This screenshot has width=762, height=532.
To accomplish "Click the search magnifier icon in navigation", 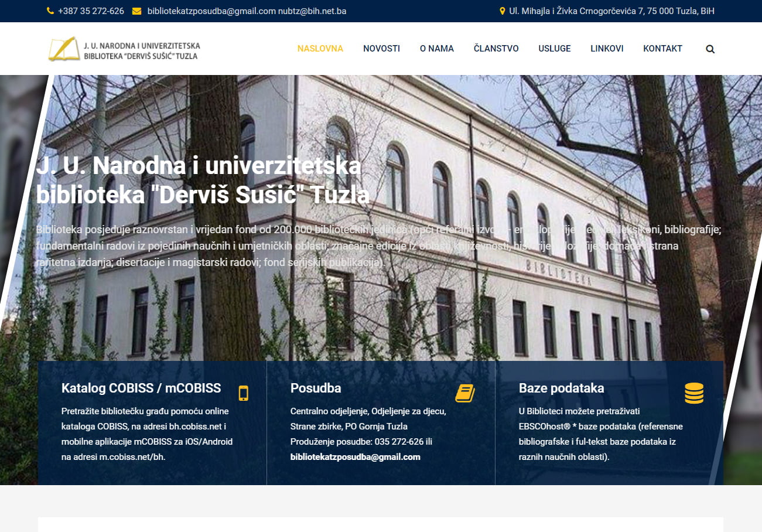I will coord(710,49).
